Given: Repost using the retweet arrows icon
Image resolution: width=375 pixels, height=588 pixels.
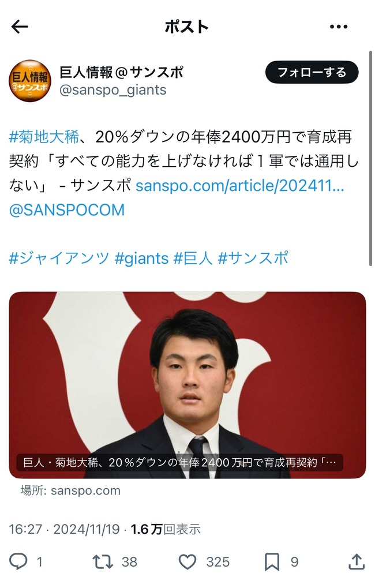Looking at the screenshot, I should point(103,562).
